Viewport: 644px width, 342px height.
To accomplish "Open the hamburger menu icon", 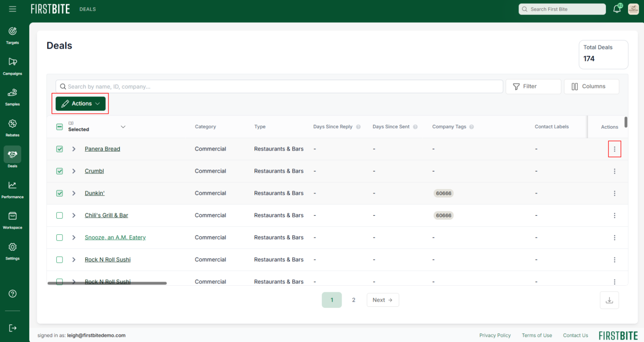I will tap(13, 9).
